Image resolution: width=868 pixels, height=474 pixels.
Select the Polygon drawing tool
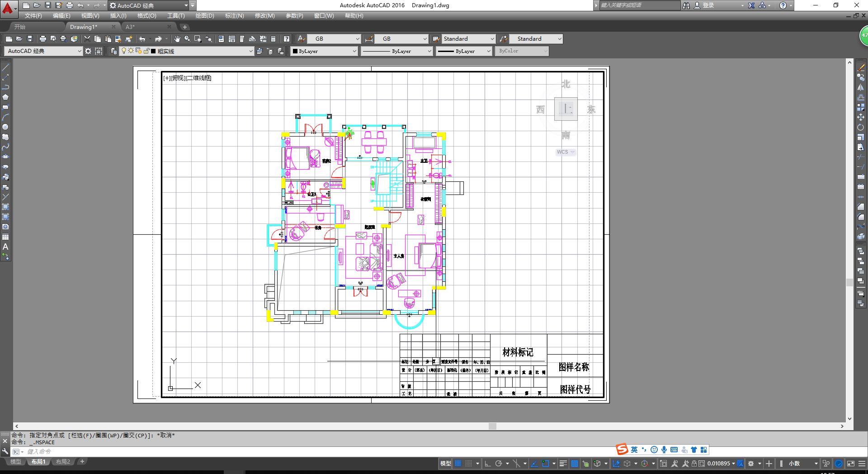(x=5, y=97)
